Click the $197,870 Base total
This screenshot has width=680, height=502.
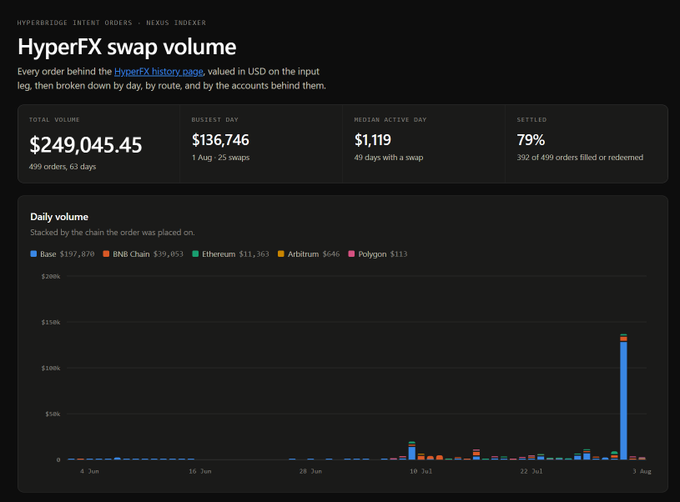pos(77,254)
